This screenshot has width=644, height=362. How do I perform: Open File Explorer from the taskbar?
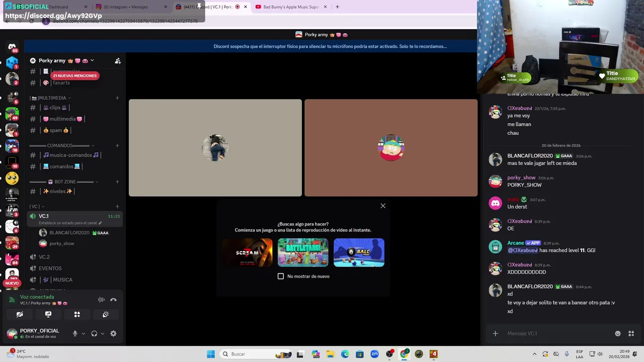pyautogui.click(x=331, y=354)
